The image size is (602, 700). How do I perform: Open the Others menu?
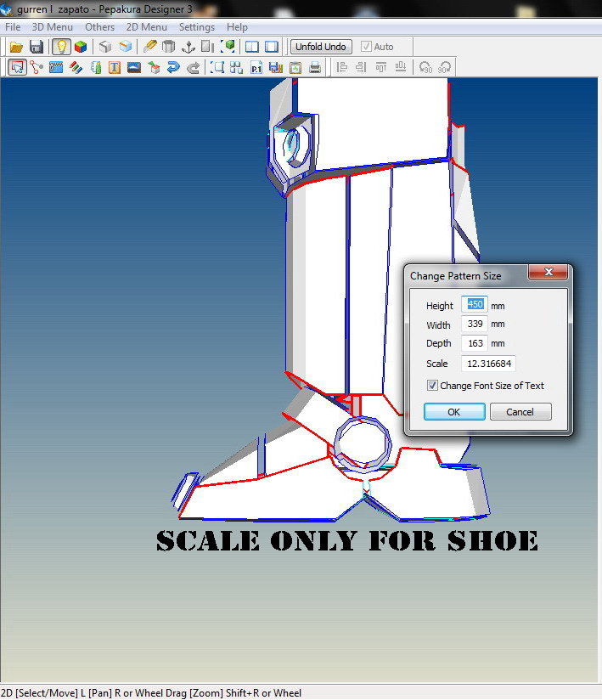tap(99, 27)
